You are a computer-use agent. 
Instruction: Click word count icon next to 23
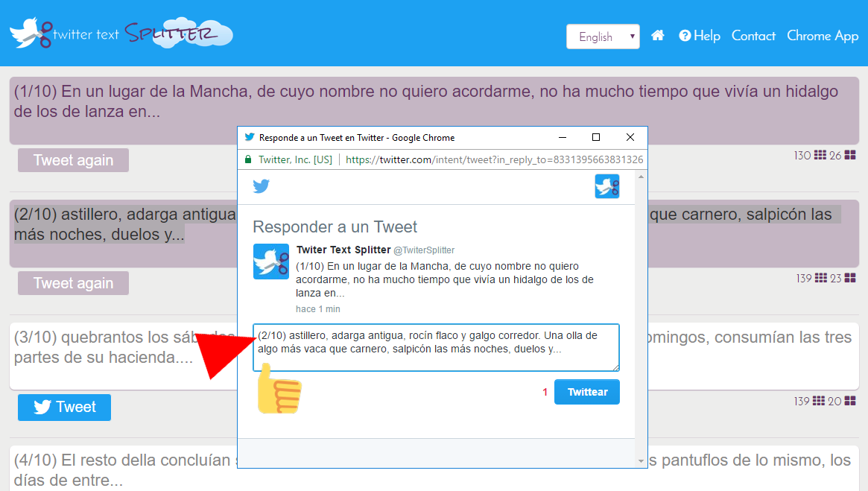[850, 278]
